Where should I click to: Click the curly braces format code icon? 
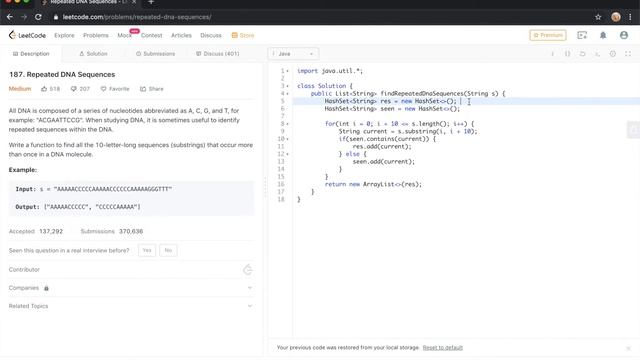[567, 54]
